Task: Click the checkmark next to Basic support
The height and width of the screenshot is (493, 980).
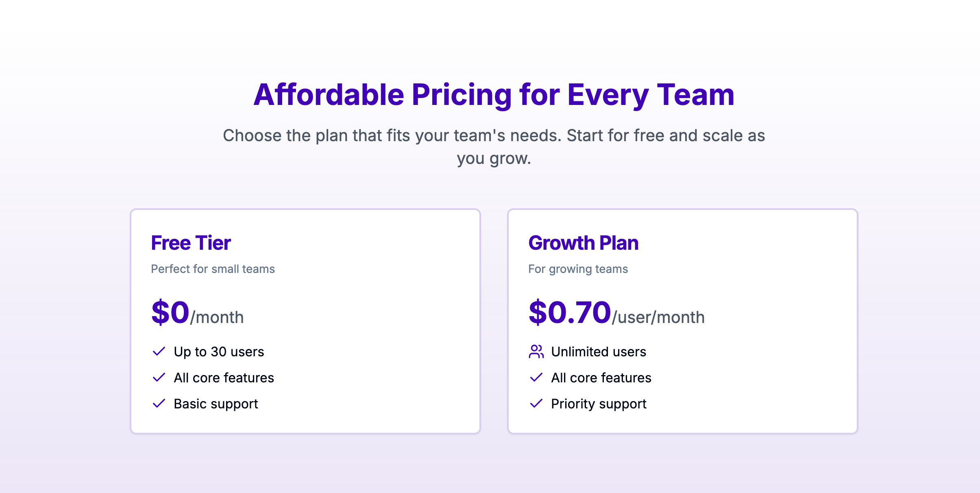Action: [159, 403]
